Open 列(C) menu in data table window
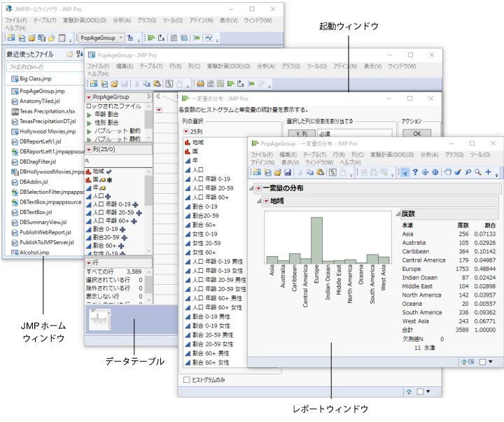This screenshot has height=422, width=504. [x=194, y=66]
